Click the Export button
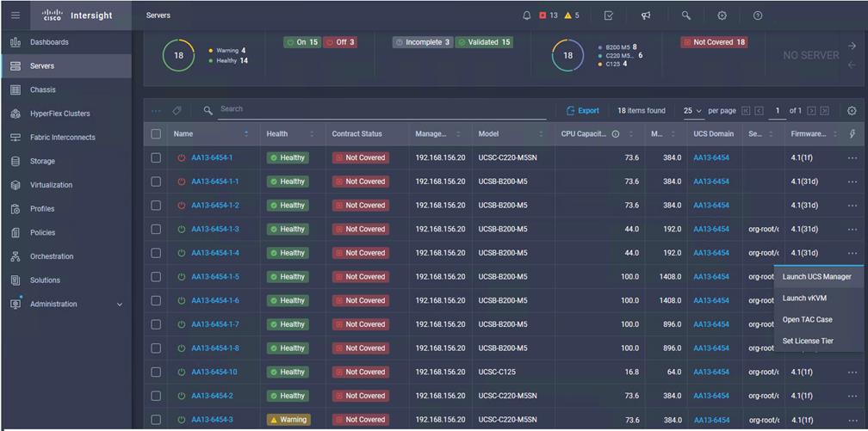 click(583, 111)
